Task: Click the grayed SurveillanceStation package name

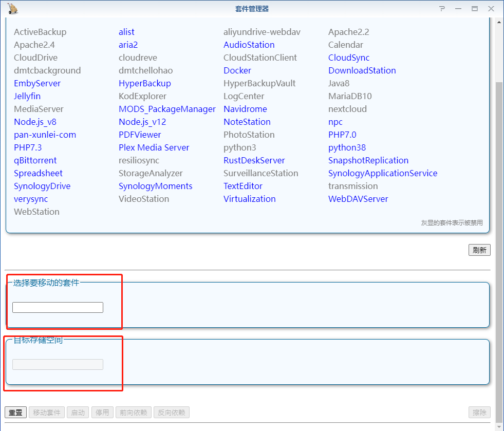Action: [x=260, y=173]
